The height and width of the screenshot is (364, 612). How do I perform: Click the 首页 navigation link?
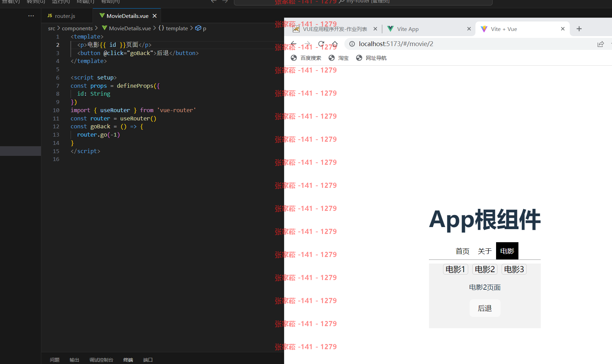click(x=462, y=251)
